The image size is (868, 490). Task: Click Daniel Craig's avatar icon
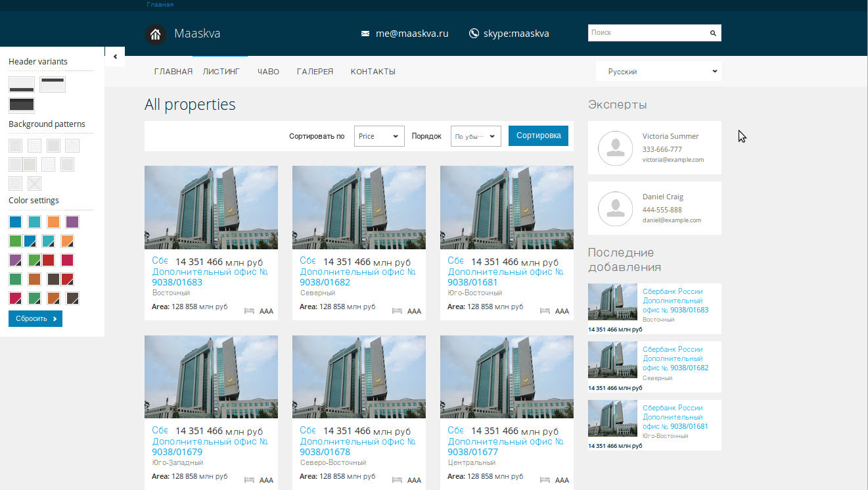(x=616, y=208)
